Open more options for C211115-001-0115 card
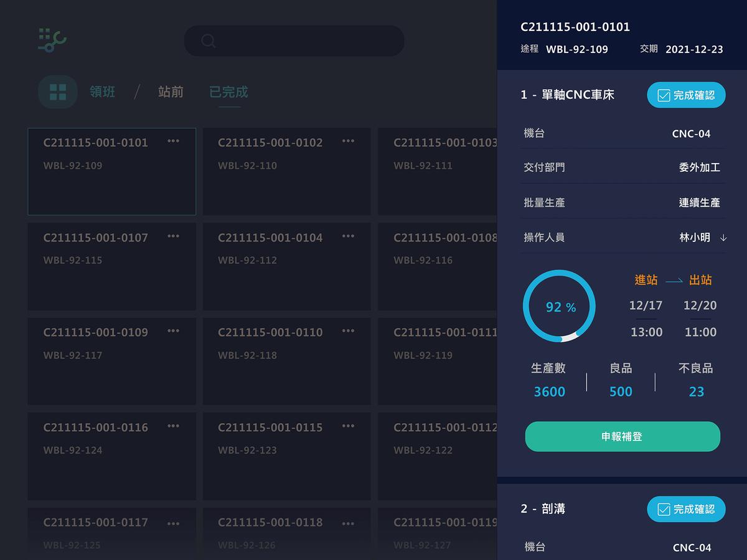Image resolution: width=747 pixels, height=560 pixels. [348, 426]
